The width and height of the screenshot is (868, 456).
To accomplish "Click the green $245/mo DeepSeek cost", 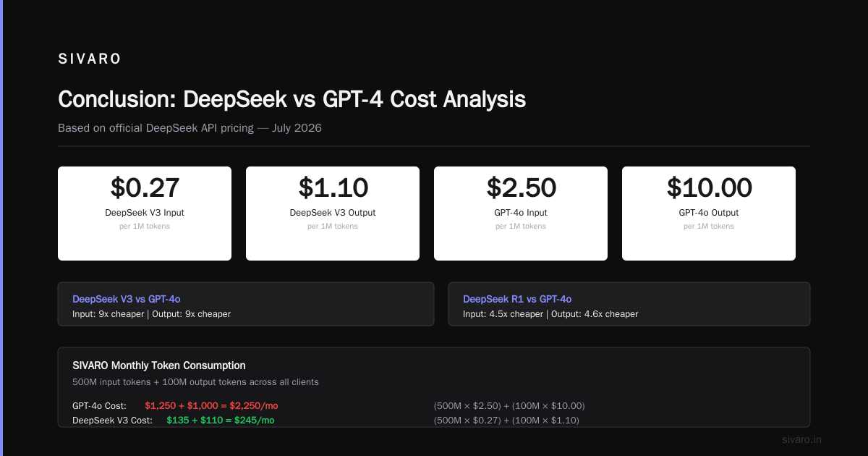I will click(221, 420).
